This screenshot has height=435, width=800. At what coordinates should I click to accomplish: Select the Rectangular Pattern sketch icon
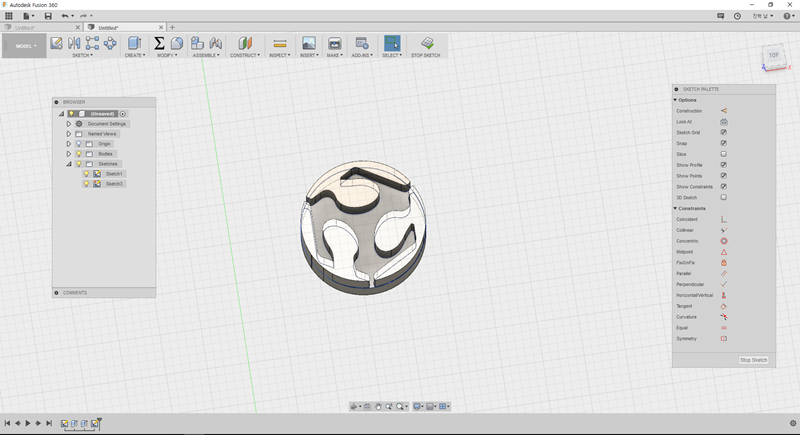[92, 43]
